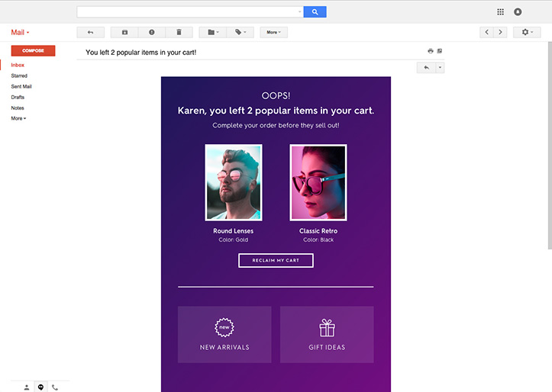The width and height of the screenshot is (552, 392).
Task: Go to the newer message arrow
Action: point(487,32)
